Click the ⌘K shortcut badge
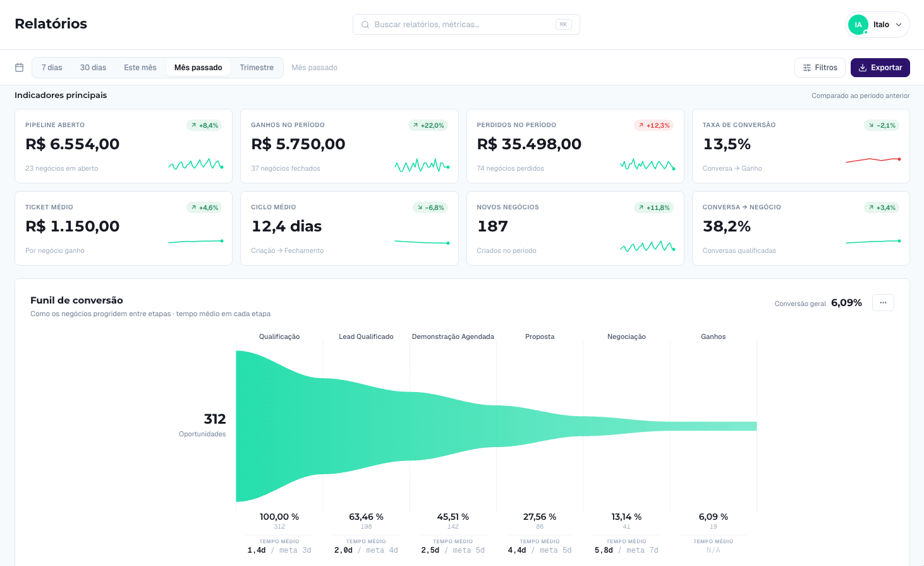This screenshot has width=924, height=566. coord(563,25)
